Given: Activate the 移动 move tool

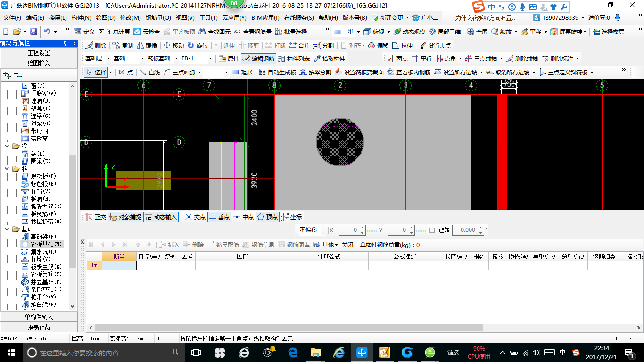Looking at the screenshot, I should click(x=173, y=46).
